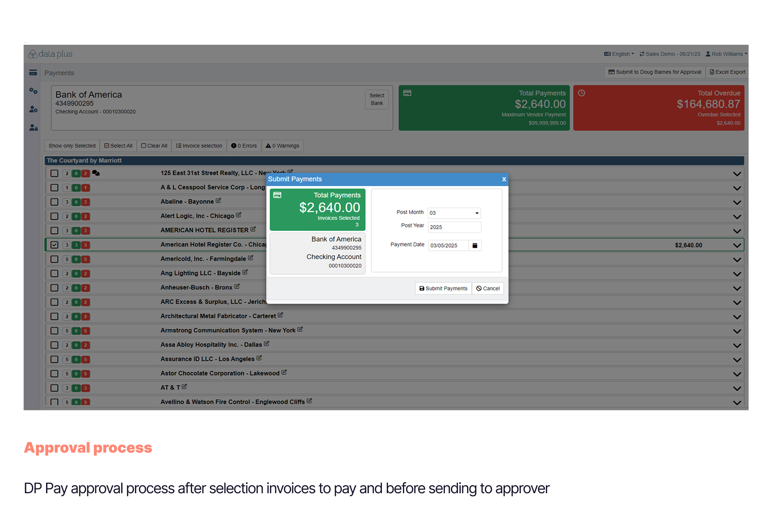Check the Abaline - Bayonne checkbox
Screen dimensions: 767x532
coord(55,202)
